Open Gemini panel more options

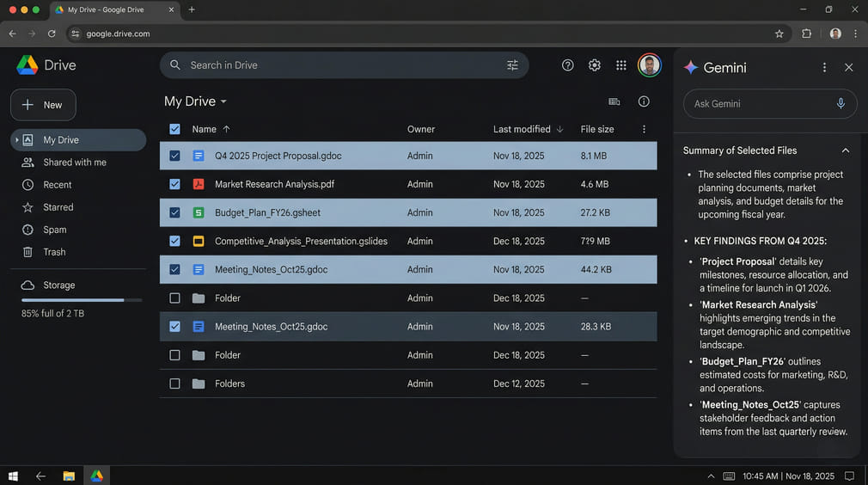(x=824, y=68)
